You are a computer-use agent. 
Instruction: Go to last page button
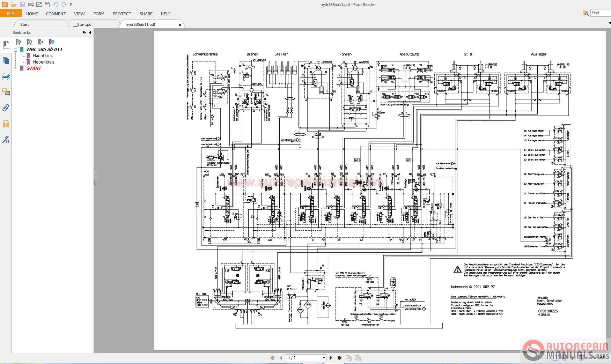coord(339,358)
